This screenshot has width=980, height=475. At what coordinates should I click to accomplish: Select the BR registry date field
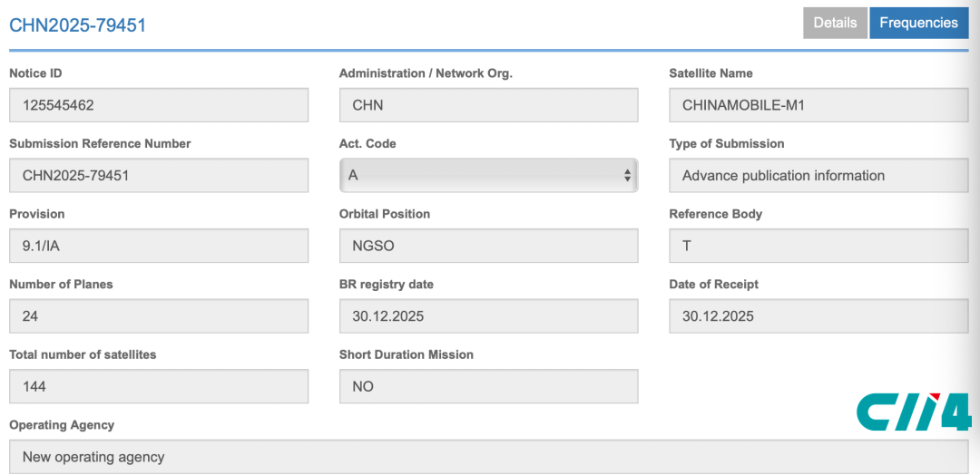488,316
